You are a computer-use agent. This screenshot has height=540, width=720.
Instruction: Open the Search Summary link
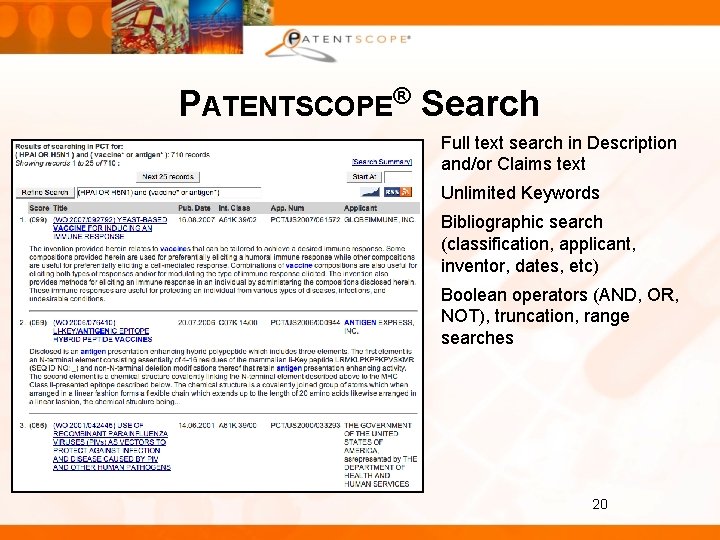pyautogui.click(x=382, y=162)
